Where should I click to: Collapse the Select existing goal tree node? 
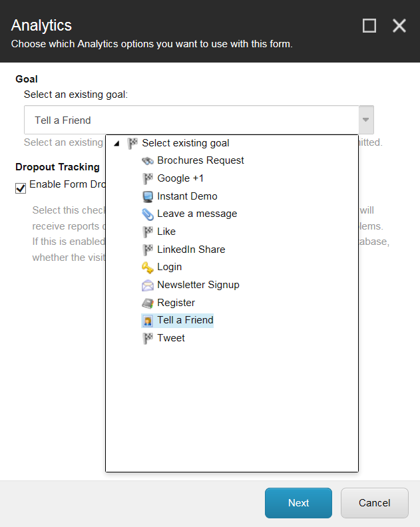coord(117,144)
